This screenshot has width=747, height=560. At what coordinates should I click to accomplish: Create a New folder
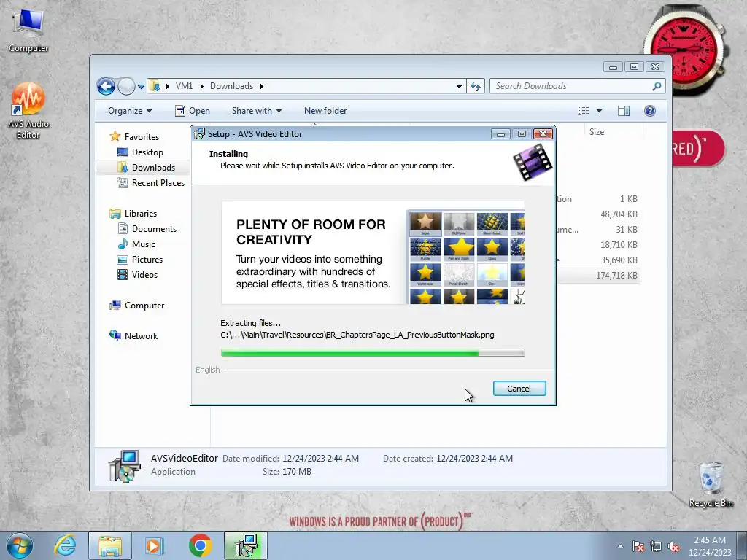pyautogui.click(x=325, y=111)
